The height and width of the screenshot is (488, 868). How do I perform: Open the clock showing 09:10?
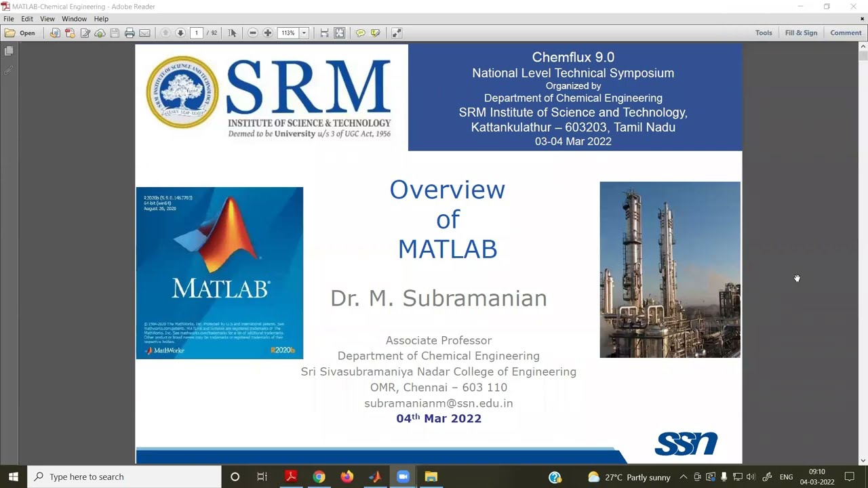(x=817, y=476)
